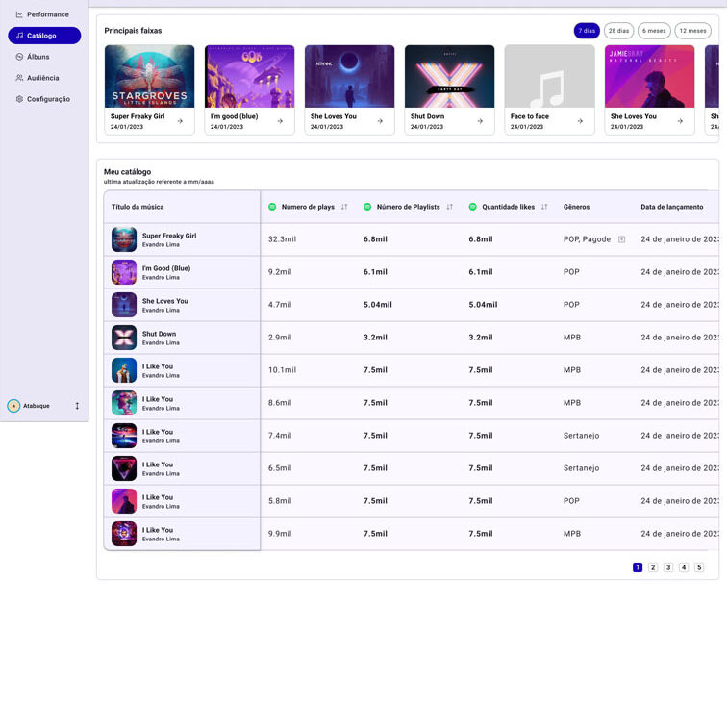Open Shut Down card arrow
The width and height of the screenshot is (728, 728).
(480, 121)
